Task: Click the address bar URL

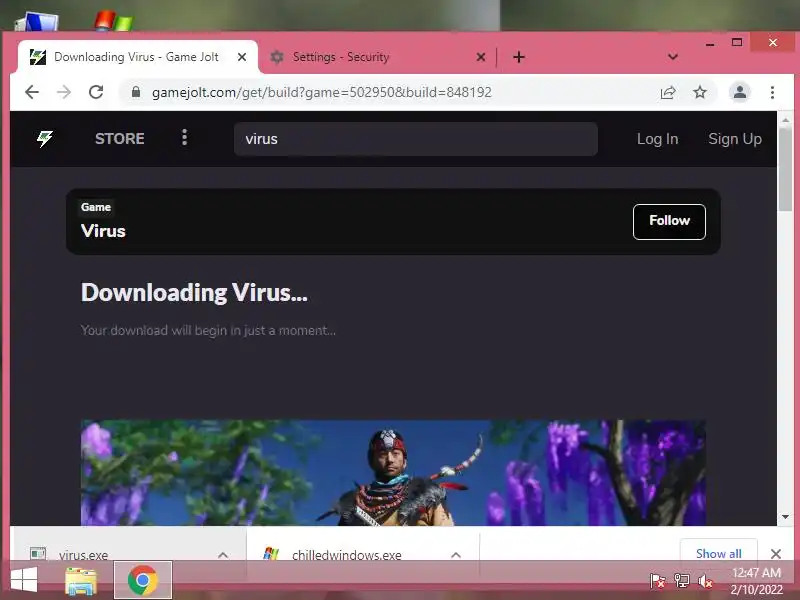Action: (x=321, y=92)
